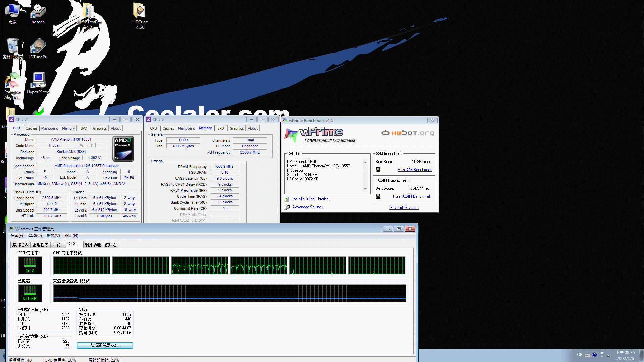Open the 說明(H) menu in Task Manager
Image resolution: width=644 pixels, height=362 pixels.
[x=72, y=236]
